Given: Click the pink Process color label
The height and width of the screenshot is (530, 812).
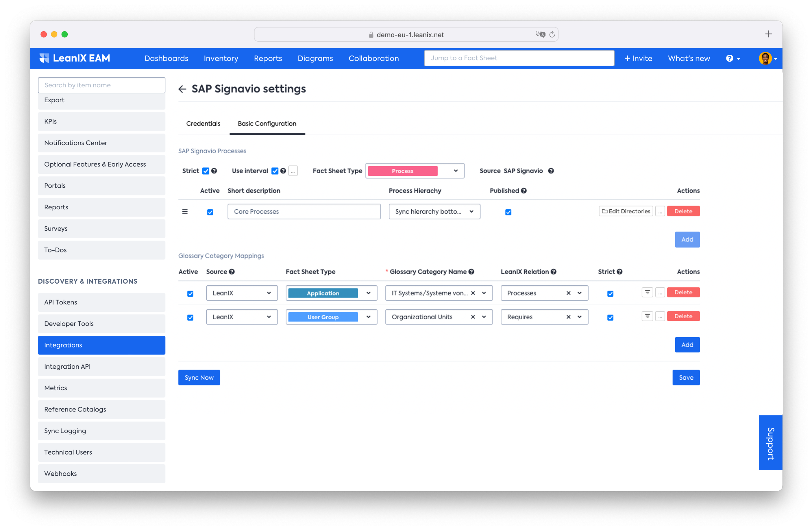Looking at the screenshot, I should pos(403,171).
